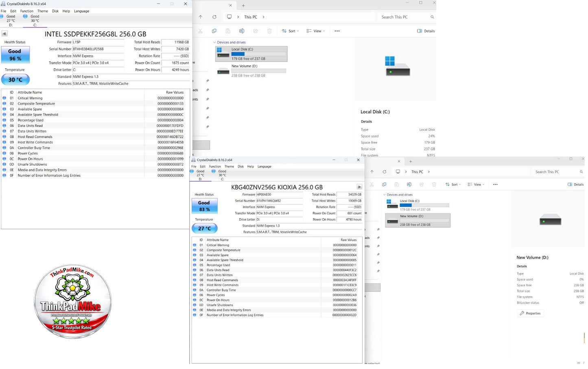
Task: Click Paste icon in the Explorer window with New Volume (D:) selected
Action: tap(397, 184)
